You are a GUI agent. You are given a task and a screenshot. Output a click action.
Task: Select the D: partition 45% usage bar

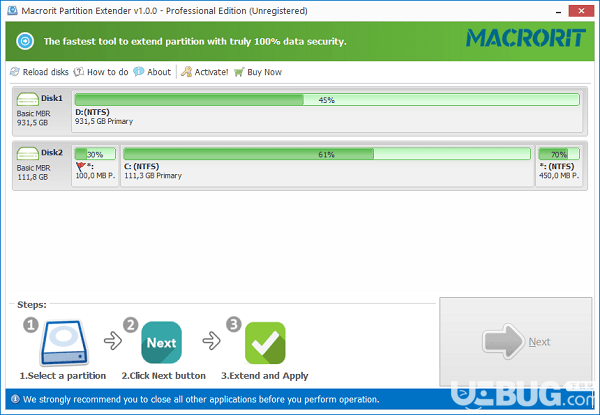click(x=327, y=100)
